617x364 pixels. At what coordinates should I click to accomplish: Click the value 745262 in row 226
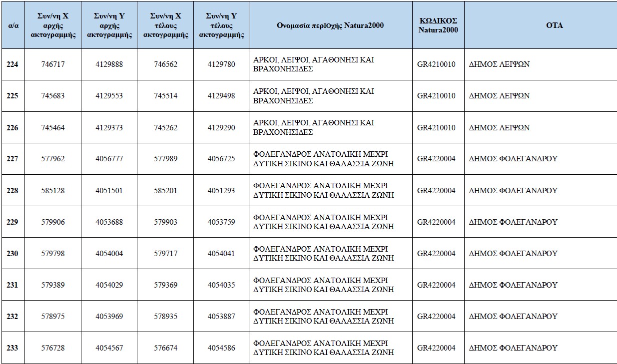(x=165, y=128)
